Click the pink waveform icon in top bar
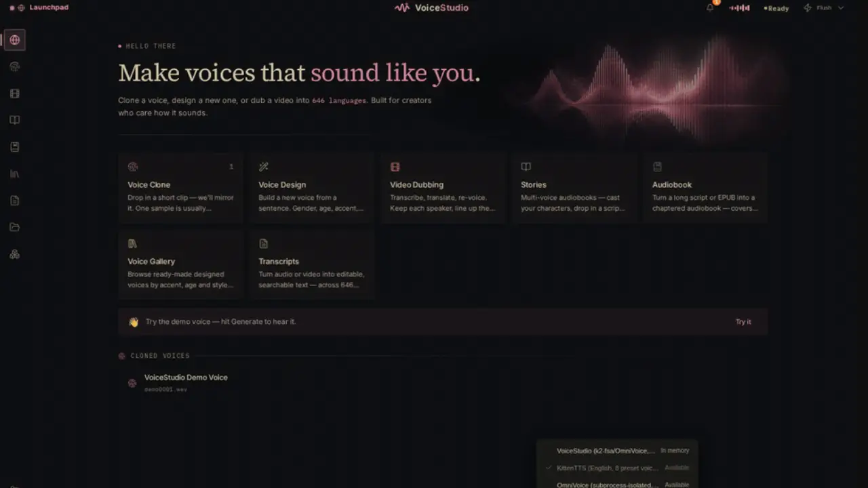868x488 pixels. [x=739, y=8]
